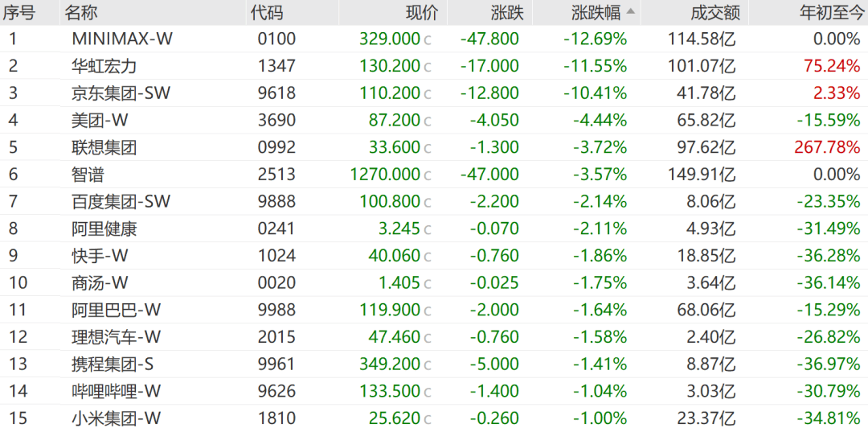Select the 美团-W row
The width and height of the screenshot is (868, 428).
(434, 121)
